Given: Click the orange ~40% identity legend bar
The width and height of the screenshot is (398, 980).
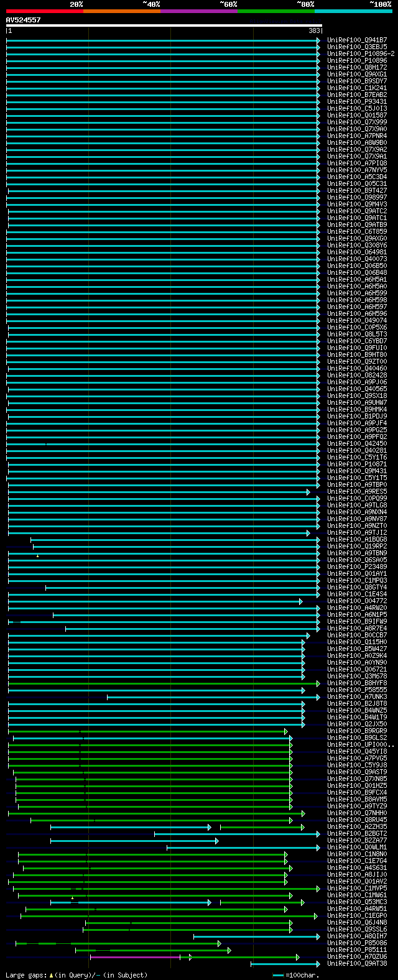Looking at the screenshot, I should [x=121, y=11].
